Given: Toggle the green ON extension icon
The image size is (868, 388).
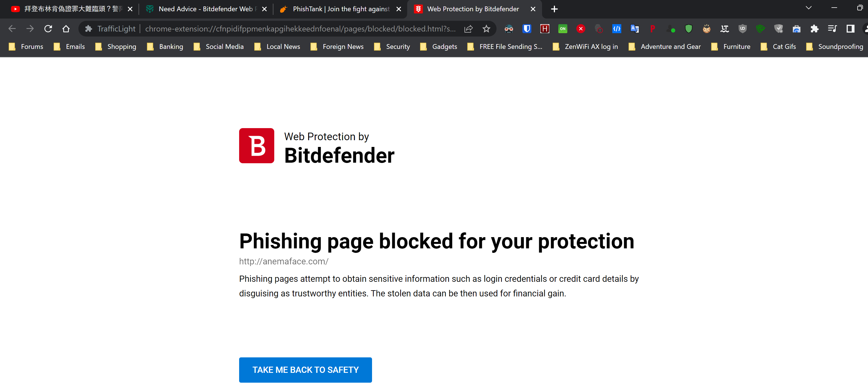Looking at the screenshot, I should (563, 29).
